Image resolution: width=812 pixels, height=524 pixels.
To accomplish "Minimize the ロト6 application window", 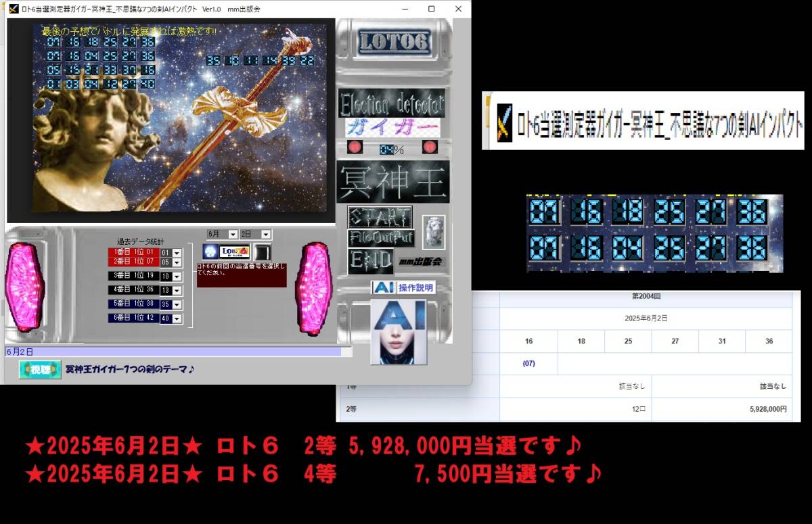I will (405, 9).
